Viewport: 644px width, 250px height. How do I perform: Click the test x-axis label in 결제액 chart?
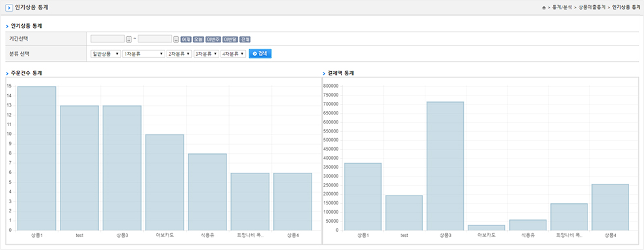click(404, 236)
